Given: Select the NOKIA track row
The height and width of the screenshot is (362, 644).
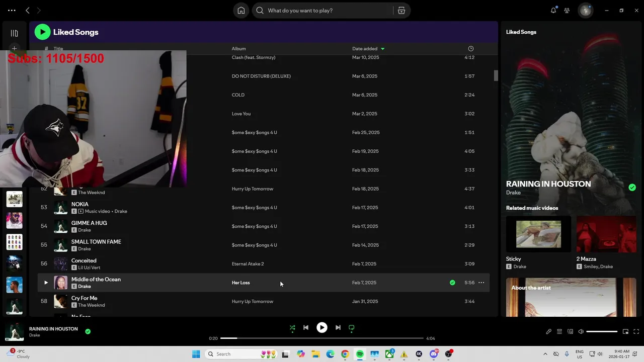Looking at the screenshot, I should click(x=264, y=208).
